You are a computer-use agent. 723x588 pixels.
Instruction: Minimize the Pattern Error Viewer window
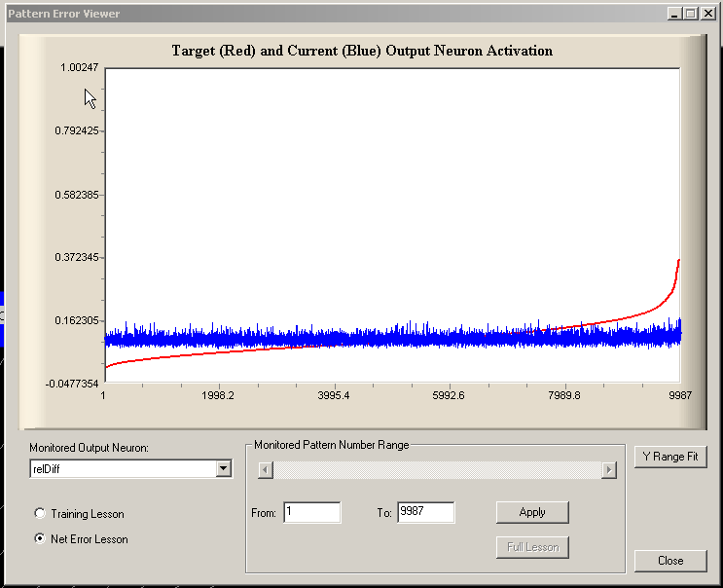pos(675,14)
